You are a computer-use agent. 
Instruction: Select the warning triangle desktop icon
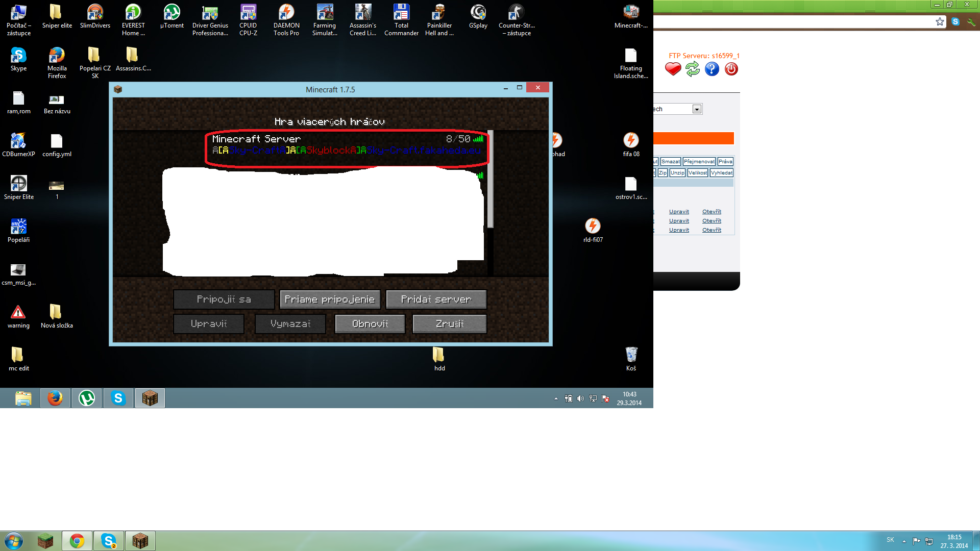click(x=18, y=317)
